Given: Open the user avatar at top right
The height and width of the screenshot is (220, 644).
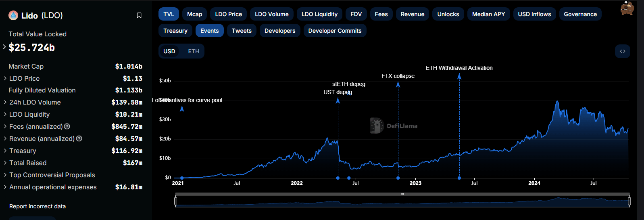Looking at the screenshot, I should (x=627, y=8).
